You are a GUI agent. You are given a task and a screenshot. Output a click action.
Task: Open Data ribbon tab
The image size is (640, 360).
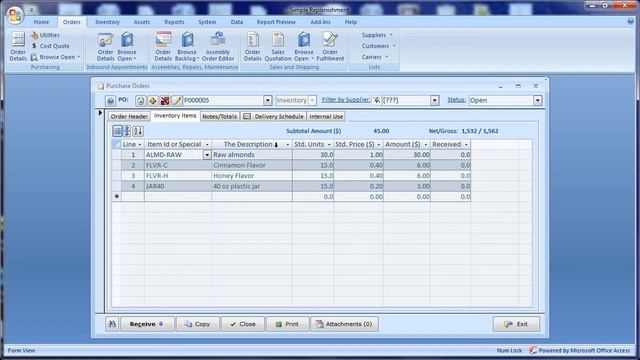tap(237, 22)
